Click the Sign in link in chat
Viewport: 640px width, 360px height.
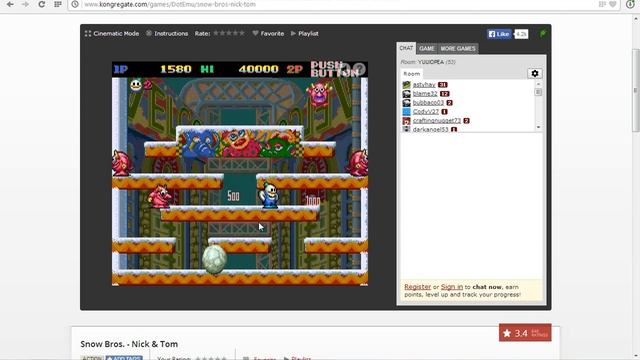coord(452,287)
